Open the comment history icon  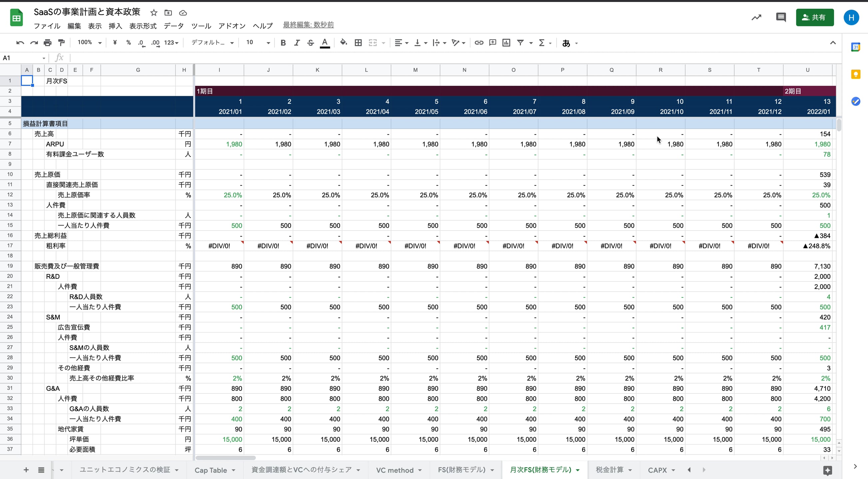click(x=780, y=18)
